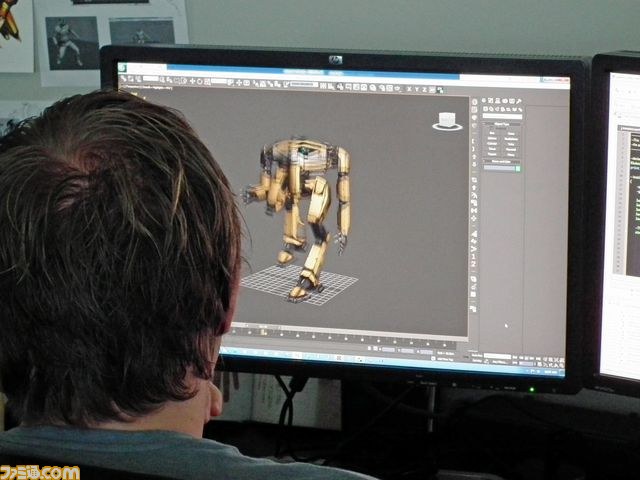Viewport: 640px width, 480px height.
Task: Open key target Selected dropdown
Action: click(x=498, y=356)
